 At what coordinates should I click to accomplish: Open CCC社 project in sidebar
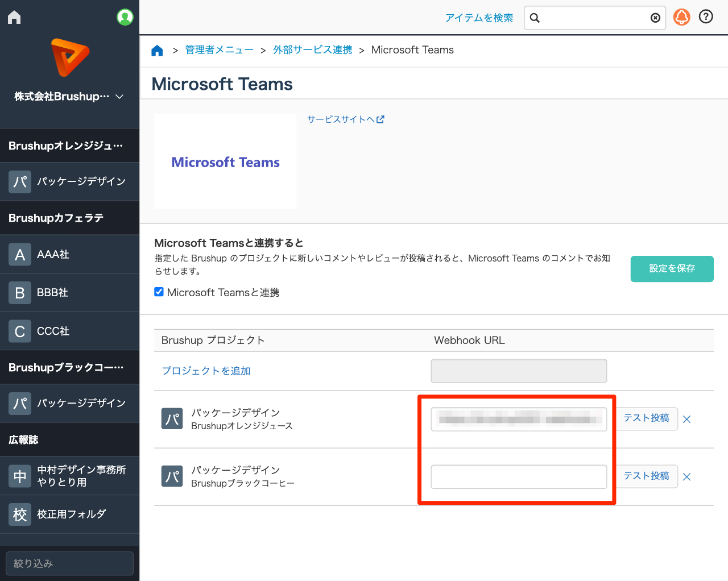[x=53, y=331]
